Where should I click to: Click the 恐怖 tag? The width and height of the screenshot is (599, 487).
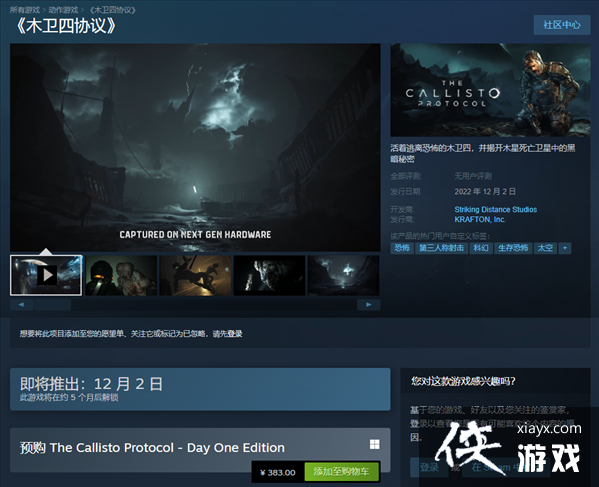tap(402, 248)
